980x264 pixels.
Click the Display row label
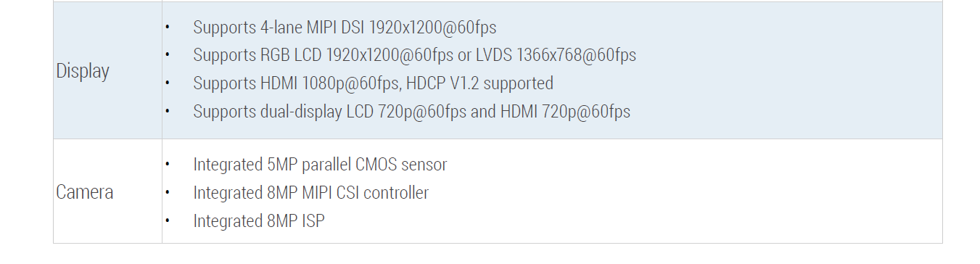[83, 71]
